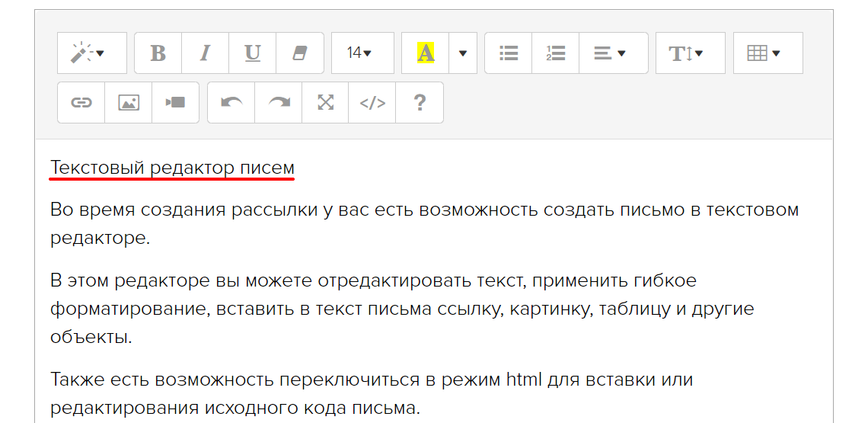Open the magic wand style dropdown

click(91, 53)
